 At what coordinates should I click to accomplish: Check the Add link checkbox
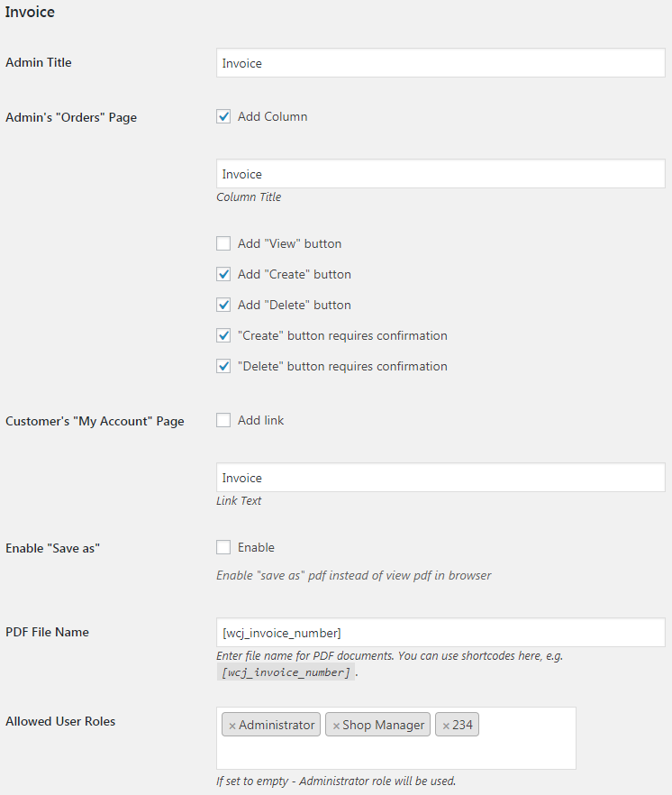223,420
